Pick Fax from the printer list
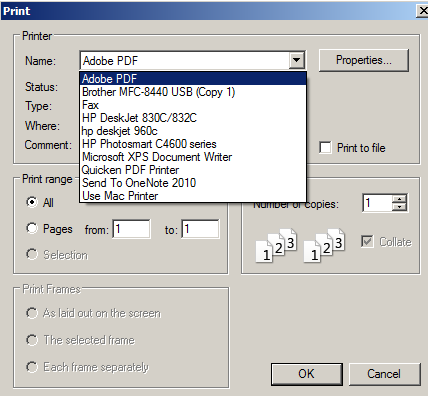Viewport: 428px width, 396px height. pos(193,105)
